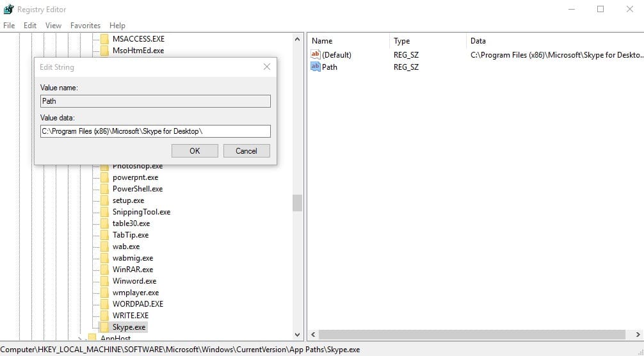644x356 pixels.
Task: Select the wab.exe folder icon
Action: (x=105, y=247)
